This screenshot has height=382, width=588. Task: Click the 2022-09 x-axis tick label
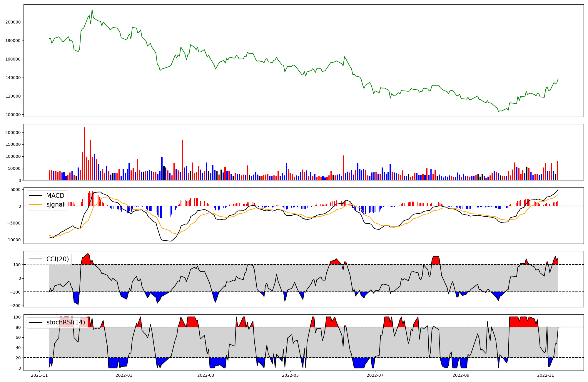click(461, 375)
